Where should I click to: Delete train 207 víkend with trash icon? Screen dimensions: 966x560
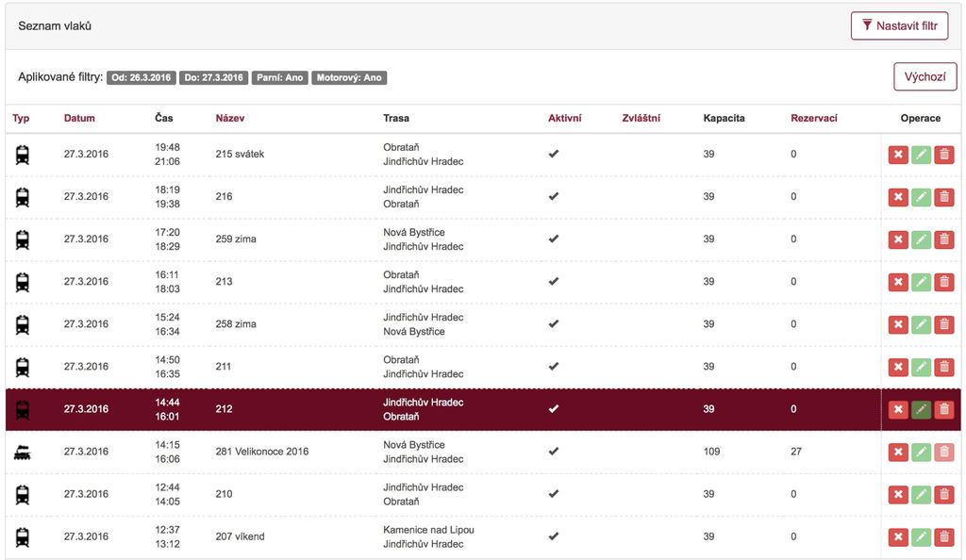pyautogui.click(x=943, y=537)
